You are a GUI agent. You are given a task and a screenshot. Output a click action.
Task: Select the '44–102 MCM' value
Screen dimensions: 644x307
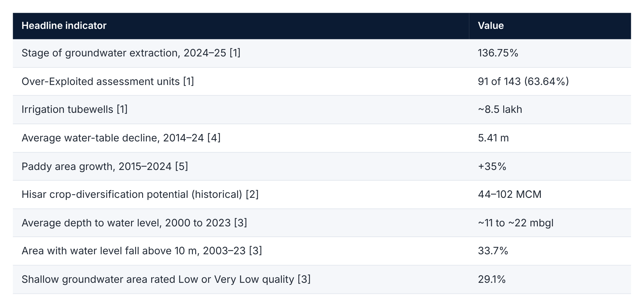(510, 194)
